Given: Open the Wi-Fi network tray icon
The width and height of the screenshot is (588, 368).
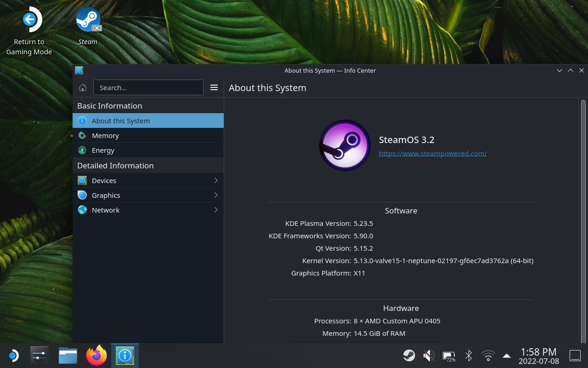Looking at the screenshot, I should (x=488, y=356).
